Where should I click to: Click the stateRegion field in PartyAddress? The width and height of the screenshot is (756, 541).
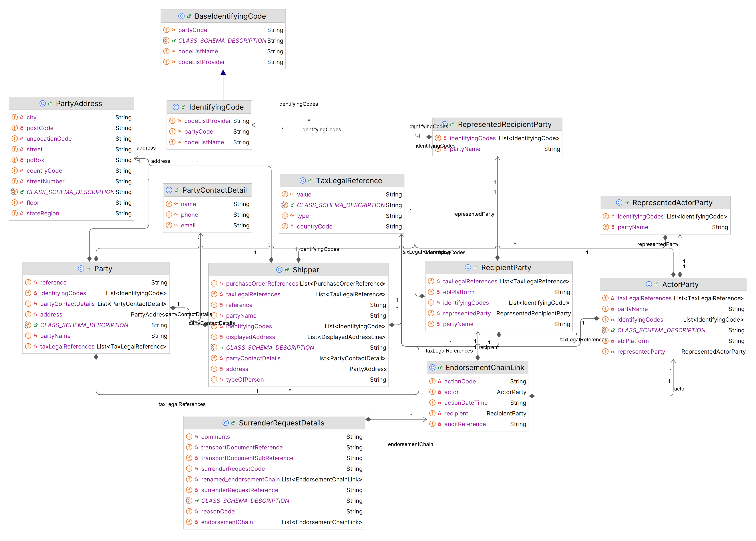[x=72, y=213]
